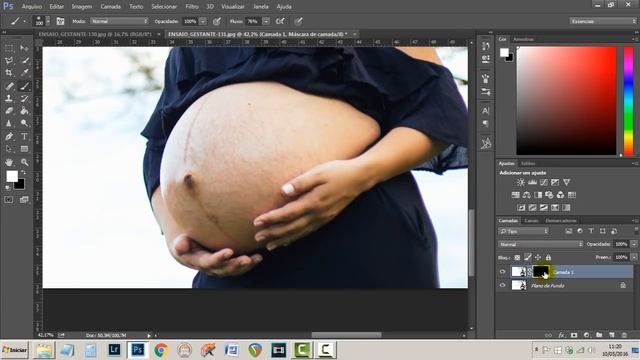
Task: Select the Healing Brush tool
Action: point(9,86)
